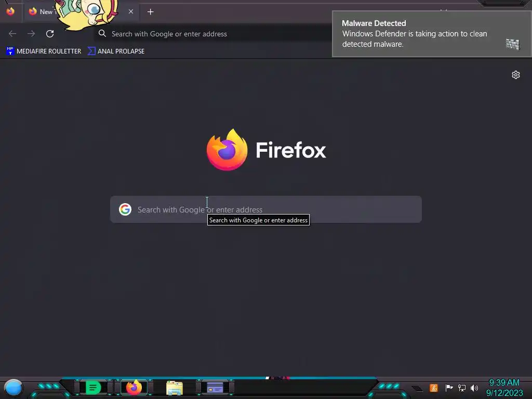Open the Action Center flag icon
This screenshot has height=399, width=532.
[x=449, y=388]
